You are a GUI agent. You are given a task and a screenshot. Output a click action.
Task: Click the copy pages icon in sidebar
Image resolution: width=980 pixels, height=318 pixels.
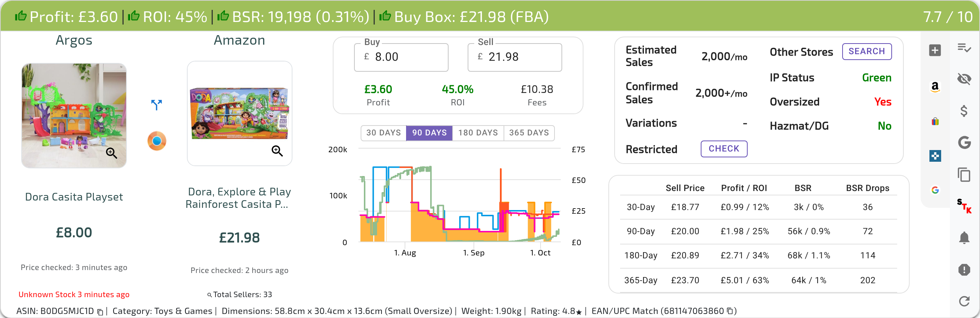(x=964, y=175)
